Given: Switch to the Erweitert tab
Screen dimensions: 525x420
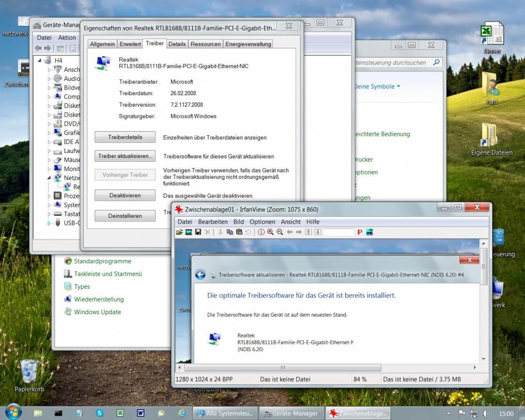Looking at the screenshot, I should (130, 44).
